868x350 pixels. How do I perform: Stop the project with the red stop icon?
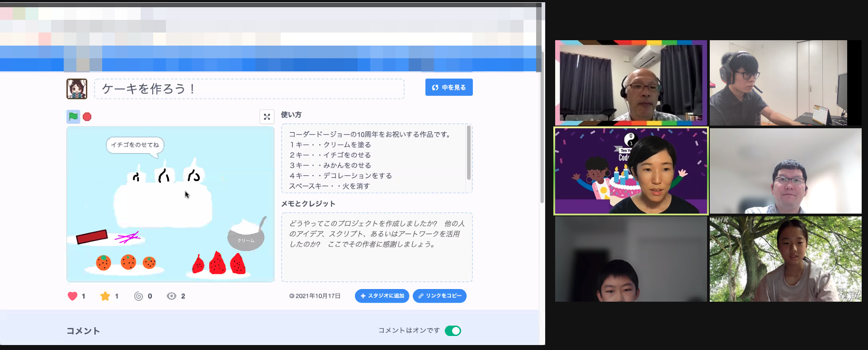tap(87, 117)
